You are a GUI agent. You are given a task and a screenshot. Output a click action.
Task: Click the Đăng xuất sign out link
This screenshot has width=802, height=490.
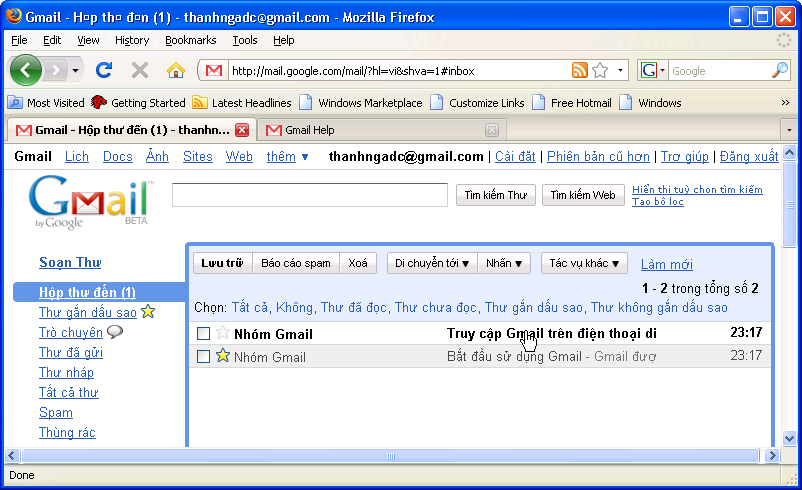pyautogui.click(x=749, y=157)
